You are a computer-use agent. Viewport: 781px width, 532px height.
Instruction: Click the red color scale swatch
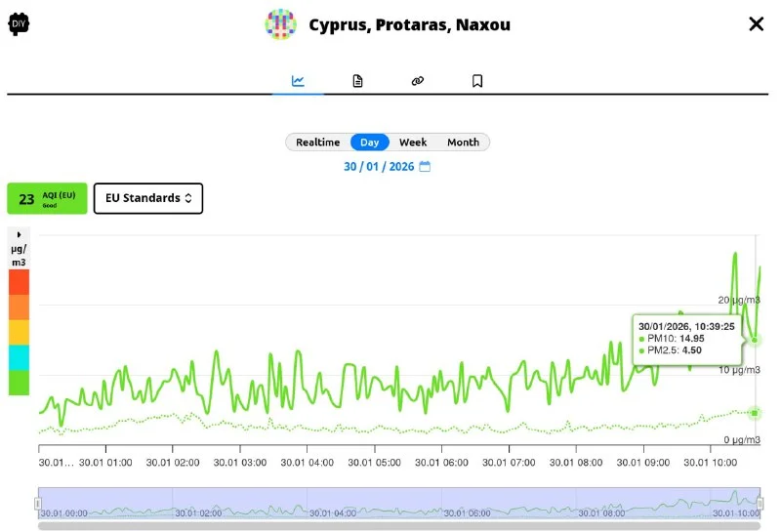click(19, 282)
